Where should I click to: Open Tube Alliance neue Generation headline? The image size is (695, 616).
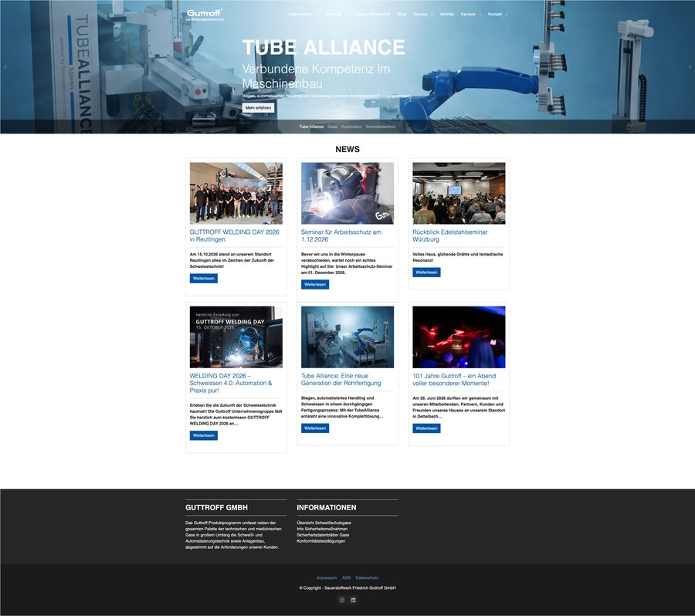(341, 379)
